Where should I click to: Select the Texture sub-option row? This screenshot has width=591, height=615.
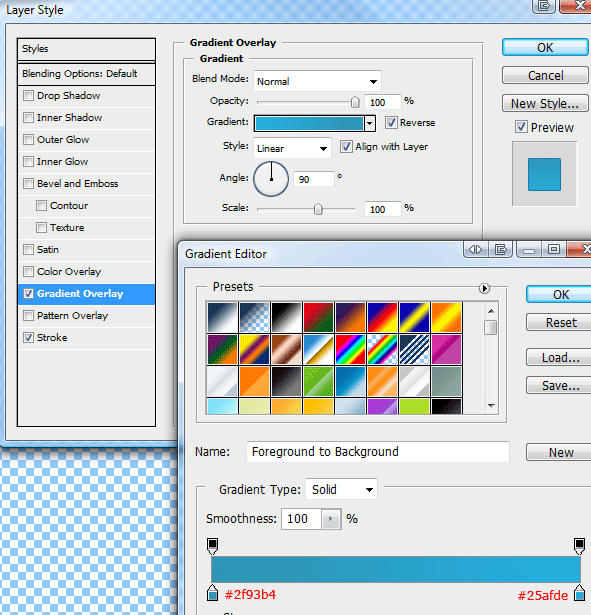point(86,227)
